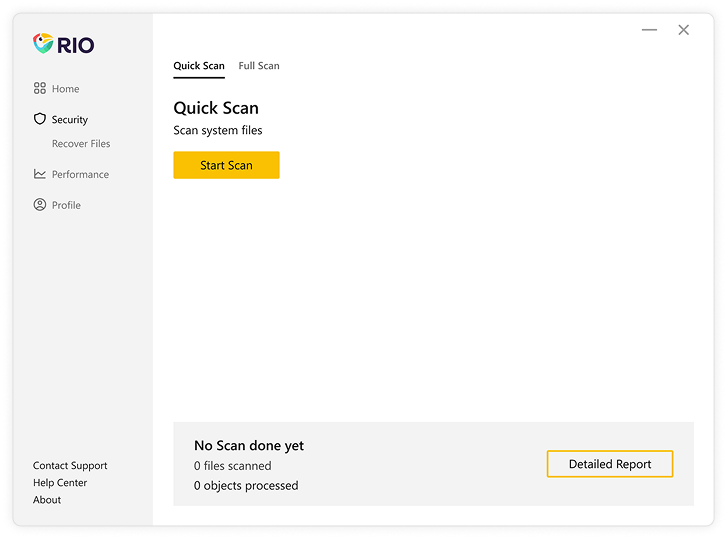Open the Help Center link
Viewport: 727px width, 539px height.
pyautogui.click(x=60, y=483)
